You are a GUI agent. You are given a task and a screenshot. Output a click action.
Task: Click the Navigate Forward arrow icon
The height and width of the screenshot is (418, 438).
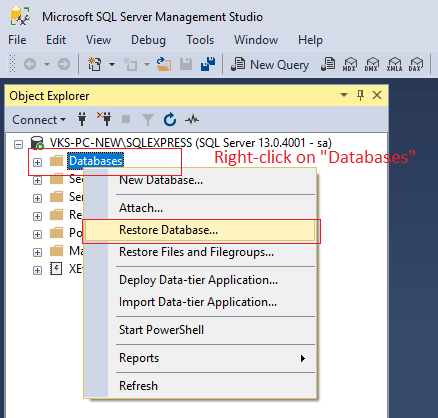(x=64, y=64)
